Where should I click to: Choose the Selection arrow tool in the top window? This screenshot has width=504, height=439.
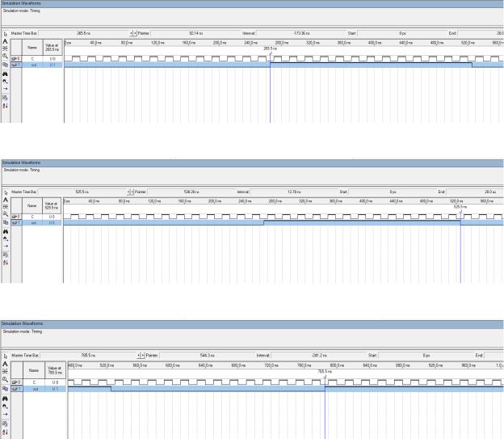pyautogui.click(x=5, y=33)
